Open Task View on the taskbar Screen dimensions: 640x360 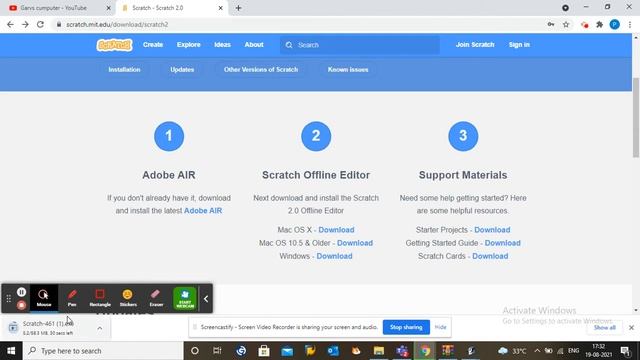pyautogui.click(x=217, y=351)
